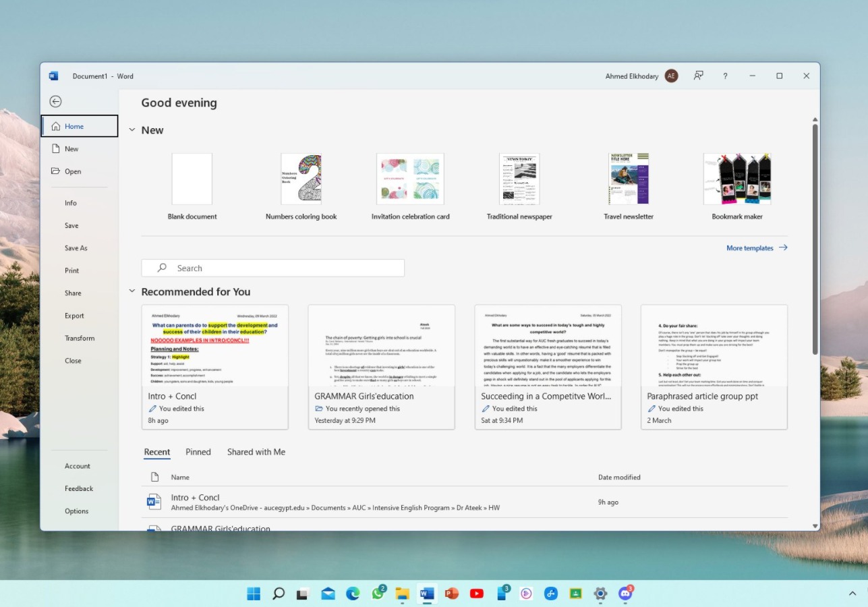Collapse the New section chevron
The image size is (868, 607).
click(x=132, y=130)
